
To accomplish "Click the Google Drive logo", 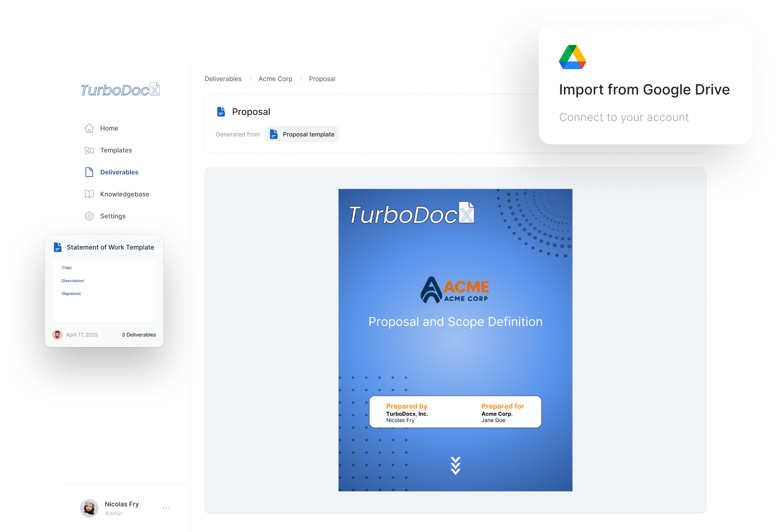I will (573, 57).
